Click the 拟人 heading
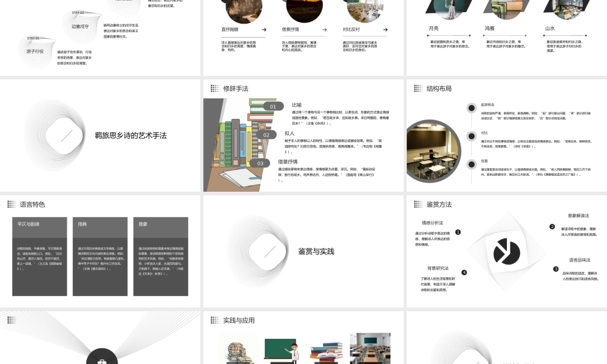This screenshot has width=607, height=364. [x=290, y=133]
